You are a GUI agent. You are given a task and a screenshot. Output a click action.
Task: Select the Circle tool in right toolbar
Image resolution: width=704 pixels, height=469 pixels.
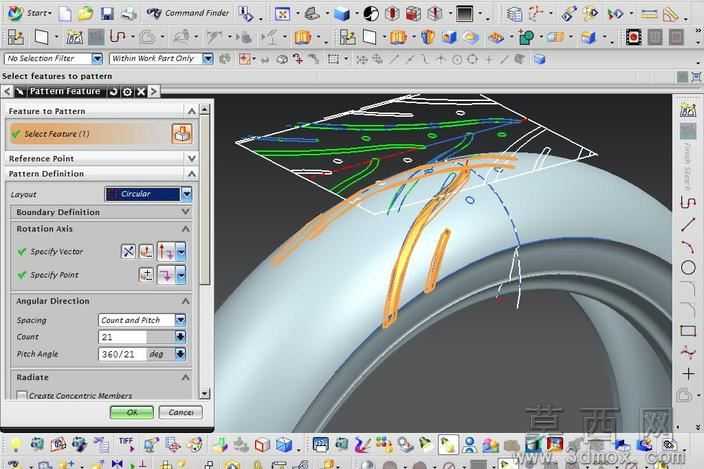688,267
